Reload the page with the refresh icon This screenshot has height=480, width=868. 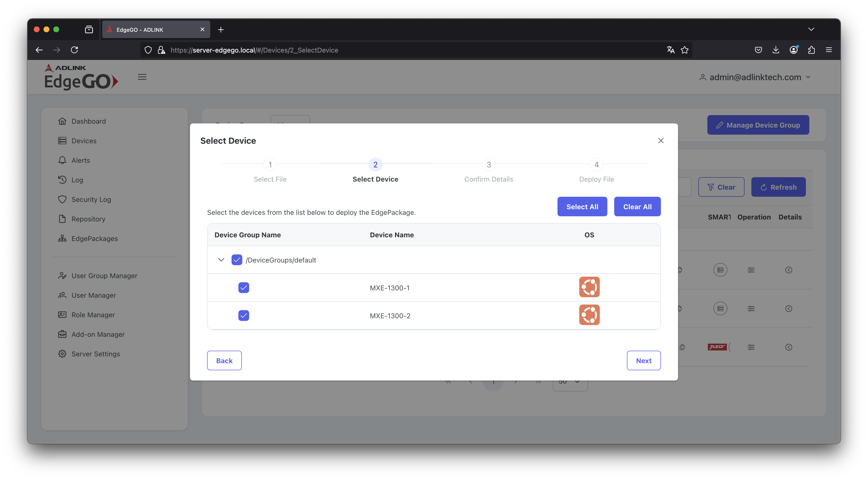(75, 50)
